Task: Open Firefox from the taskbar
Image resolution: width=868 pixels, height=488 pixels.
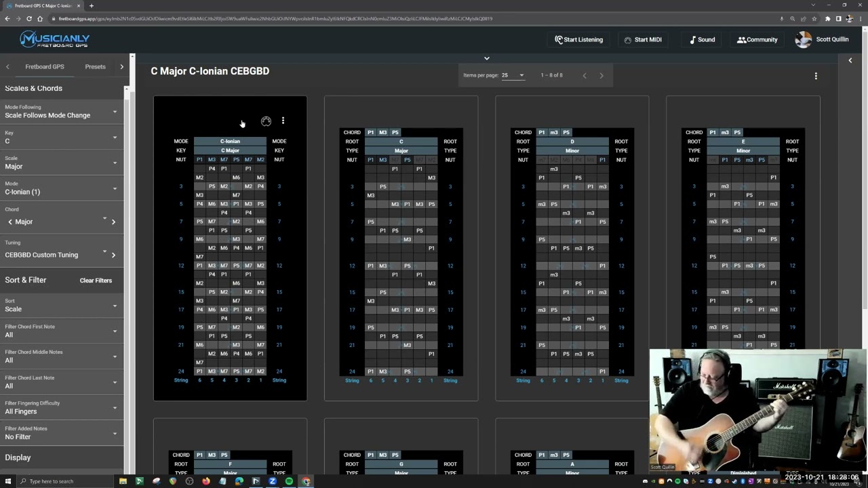Action: point(205,481)
